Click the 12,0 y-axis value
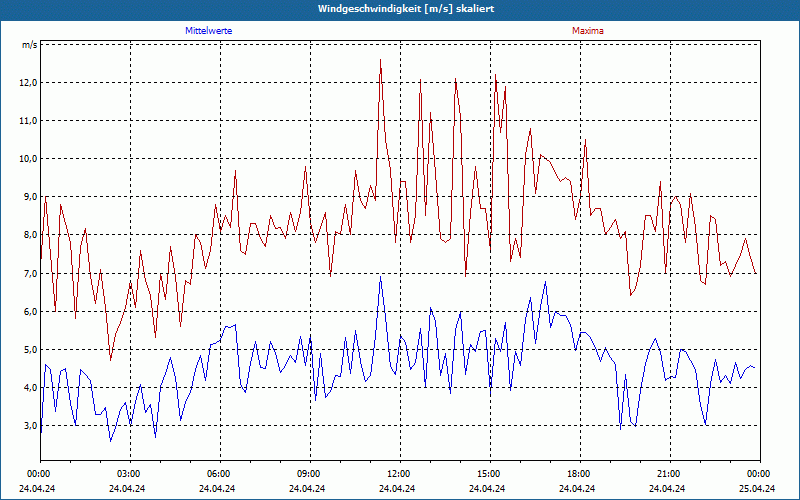This screenshot has width=800, height=500. coord(28,83)
